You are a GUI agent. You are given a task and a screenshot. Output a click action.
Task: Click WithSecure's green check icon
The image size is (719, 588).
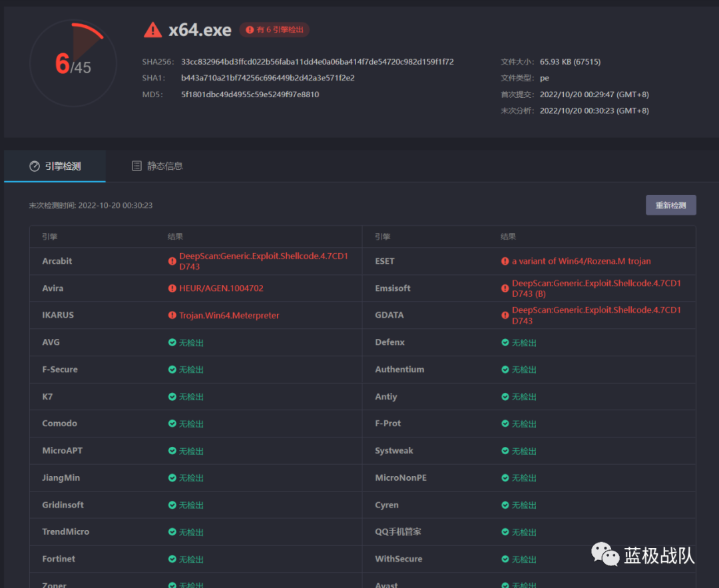[505, 559]
